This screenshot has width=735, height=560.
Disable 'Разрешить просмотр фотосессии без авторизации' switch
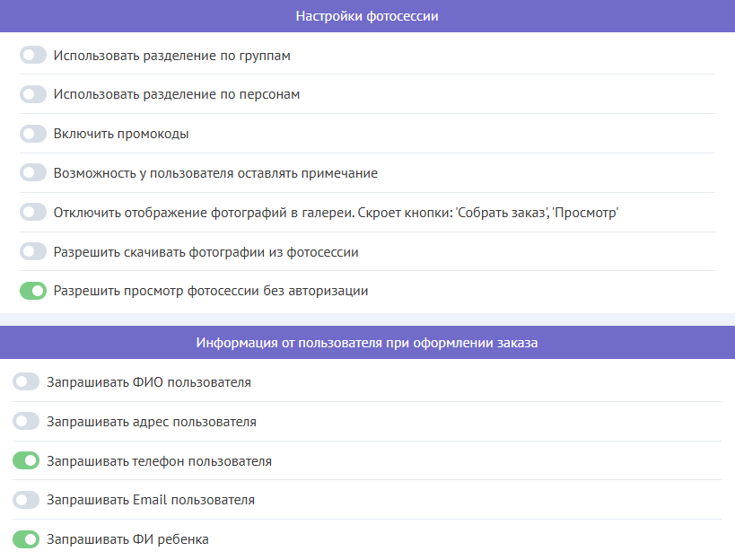click(x=33, y=291)
